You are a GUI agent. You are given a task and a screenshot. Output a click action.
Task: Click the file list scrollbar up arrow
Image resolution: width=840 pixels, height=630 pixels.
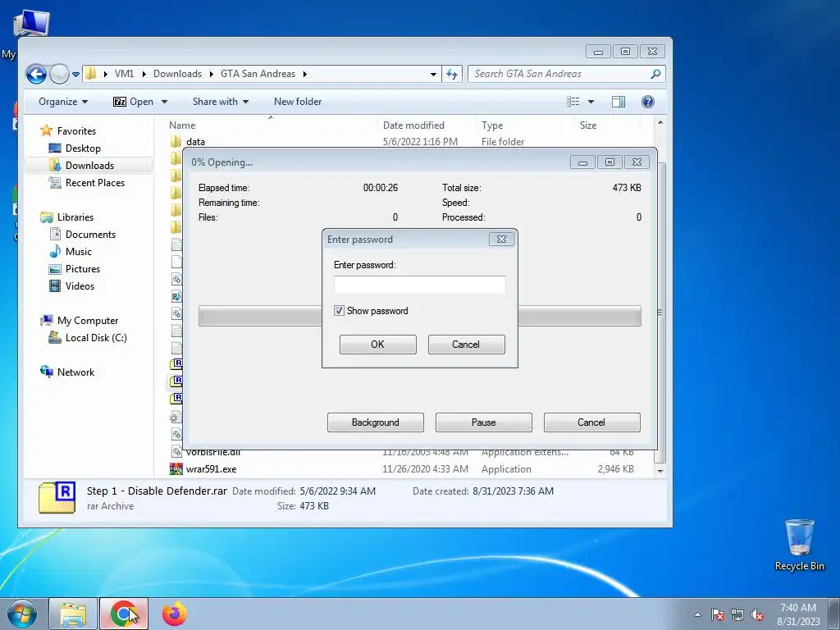(660, 123)
